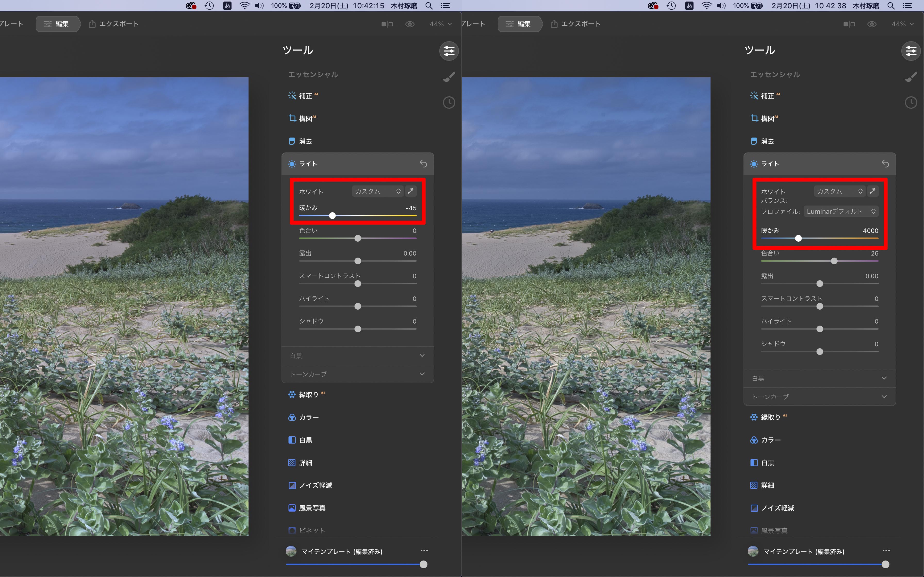Click the エクスポート export button
This screenshot has height=577, width=924.
coord(113,24)
